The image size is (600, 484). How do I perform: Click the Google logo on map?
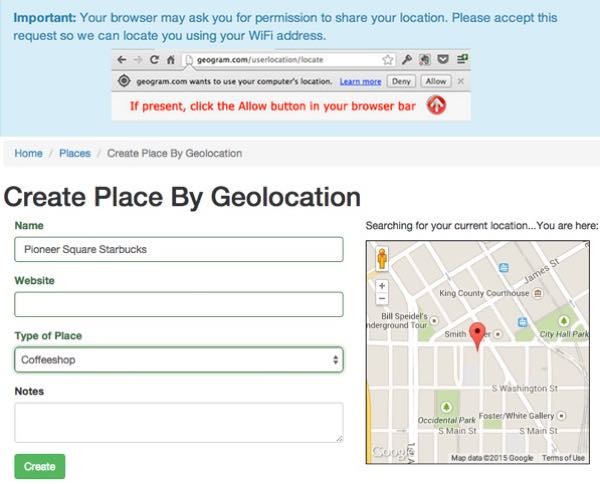393,452
